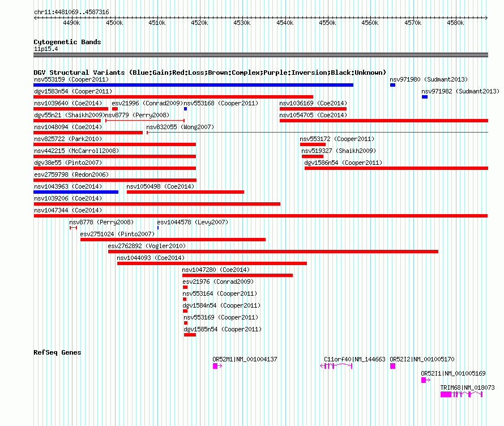504x426 pixels.
Task: Select the small blue nsv971980 gain block
Action: point(392,85)
